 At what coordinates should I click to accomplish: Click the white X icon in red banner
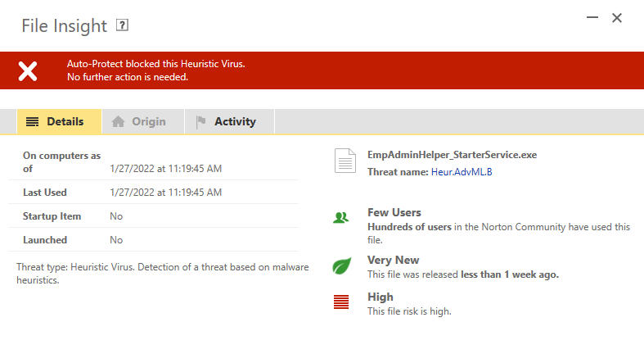click(28, 70)
